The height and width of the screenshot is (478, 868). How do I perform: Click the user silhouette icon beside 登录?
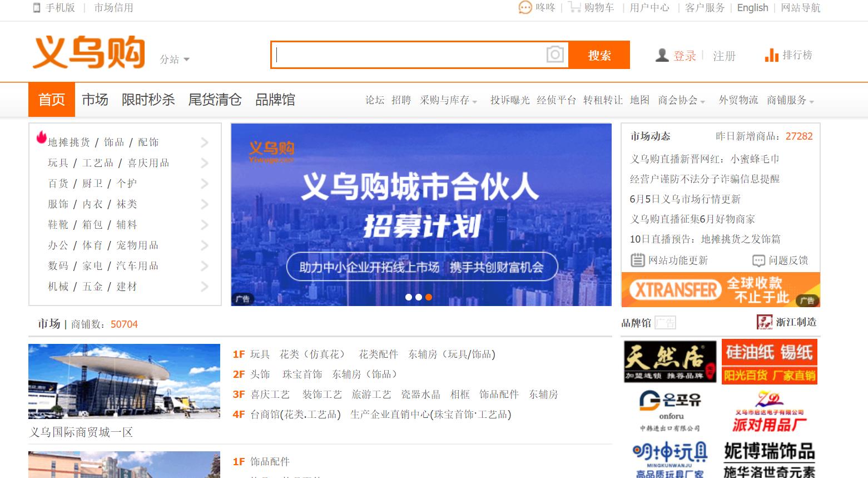coord(661,55)
